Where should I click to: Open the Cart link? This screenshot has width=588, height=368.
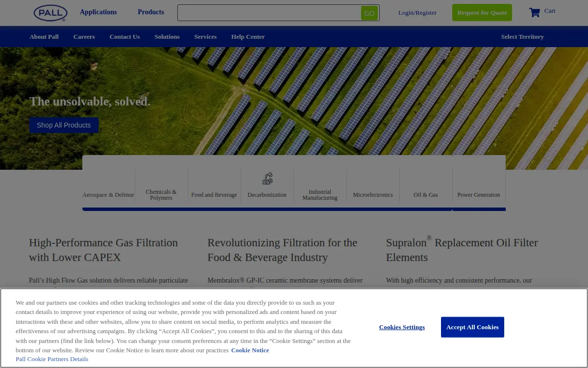pyautogui.click(x=550, y=11)
